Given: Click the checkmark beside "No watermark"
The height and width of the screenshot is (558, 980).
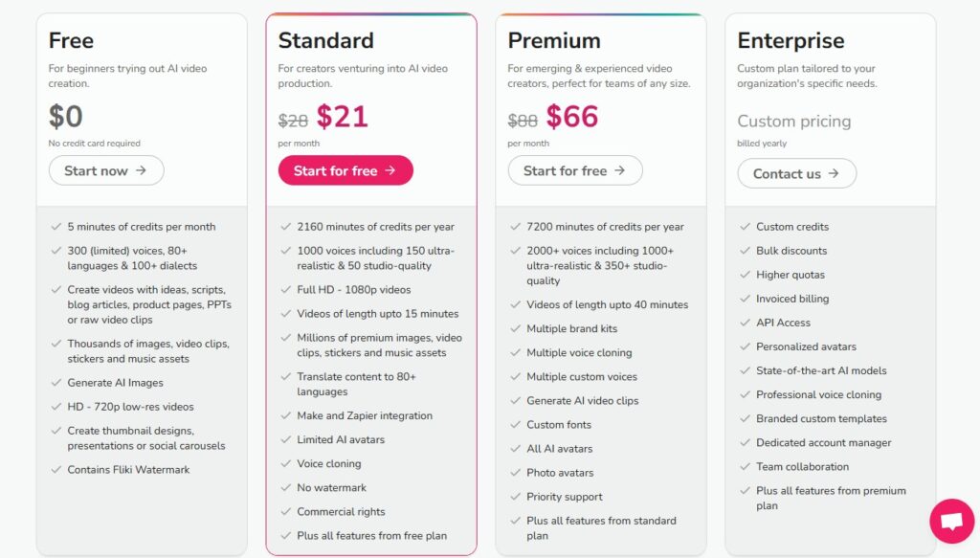Looking at the screenshot, I should pos(285,487).
